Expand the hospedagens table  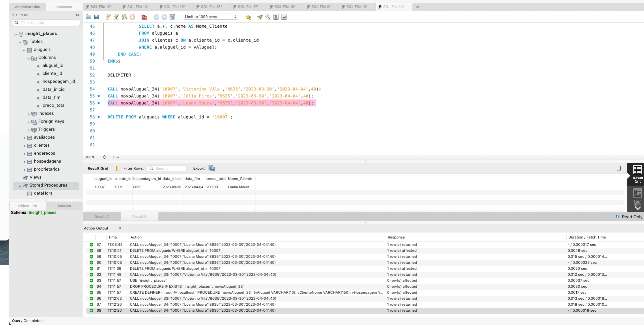pyautogui.click(x=24, y=162)
